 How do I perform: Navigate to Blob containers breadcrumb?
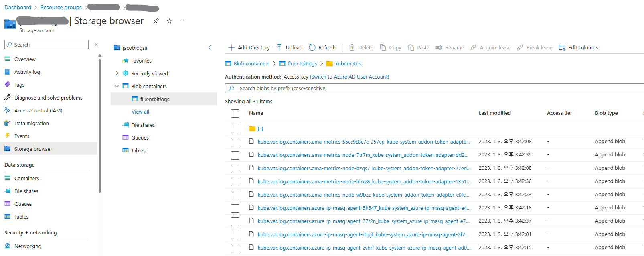coord(251,63)
